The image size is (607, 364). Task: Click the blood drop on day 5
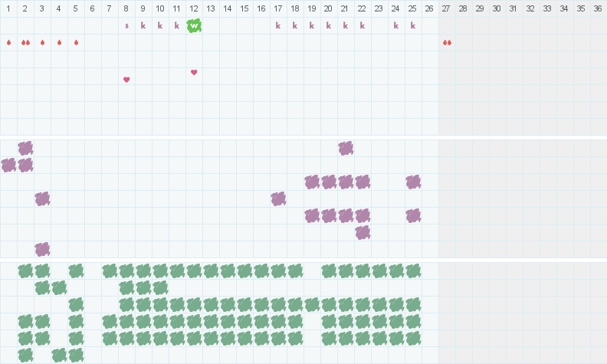[77, 43]
